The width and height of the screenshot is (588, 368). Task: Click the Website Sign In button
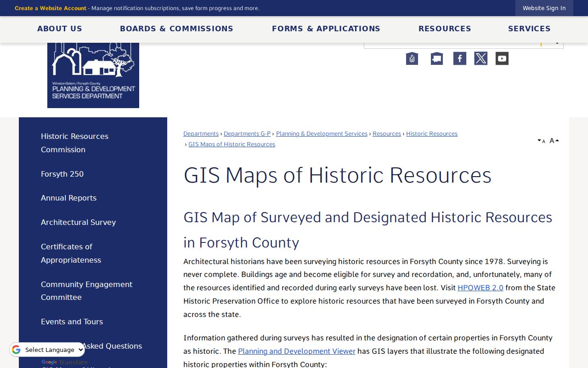click(x=544, y=8)
